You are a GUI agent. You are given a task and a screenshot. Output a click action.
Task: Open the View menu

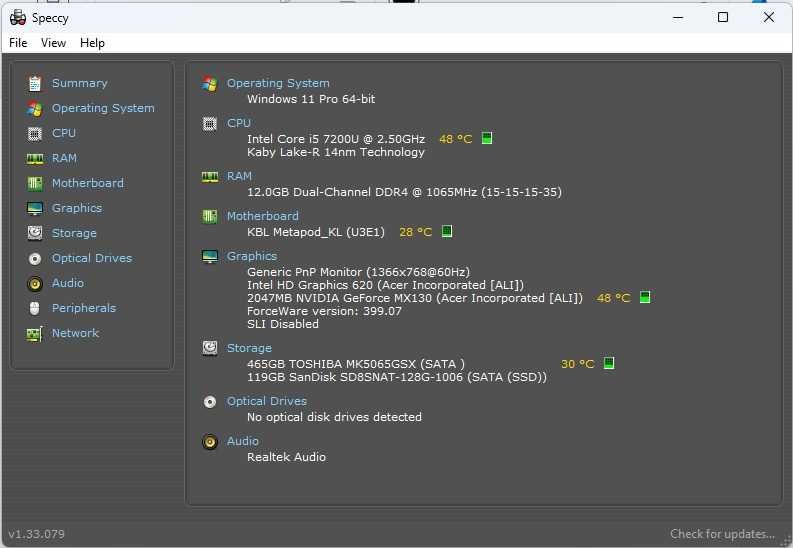click(53, 43)
